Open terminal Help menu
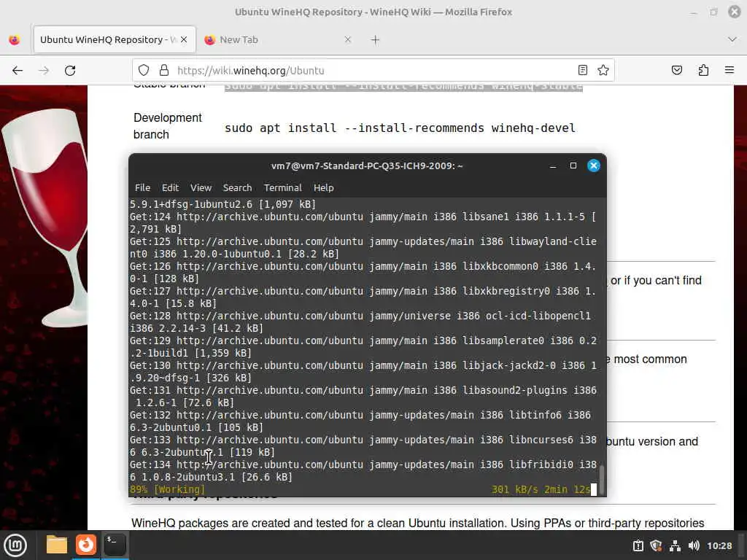Screen dimensions: 747x560 point(323,187)
